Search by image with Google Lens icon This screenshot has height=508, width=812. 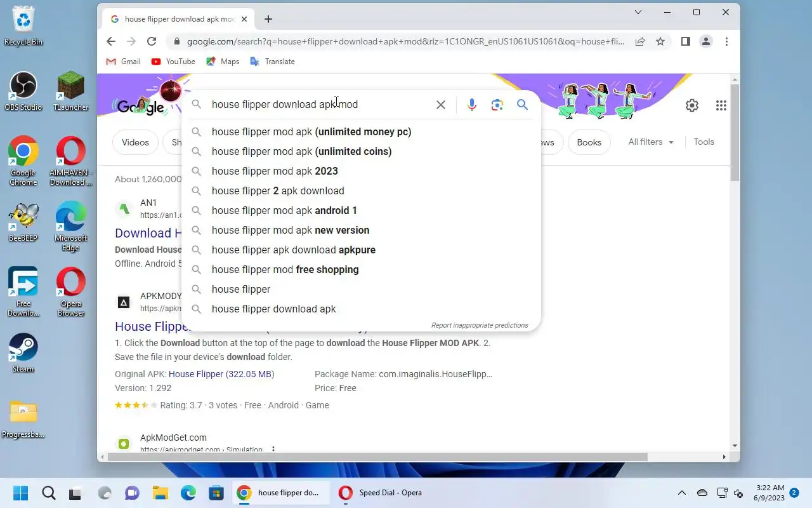pos(497,105)
